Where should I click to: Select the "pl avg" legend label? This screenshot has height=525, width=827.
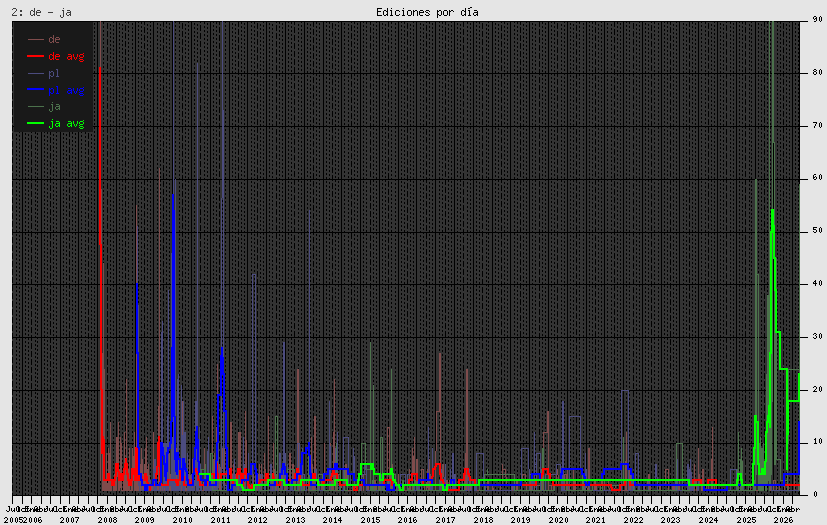(x=66, y=90)
